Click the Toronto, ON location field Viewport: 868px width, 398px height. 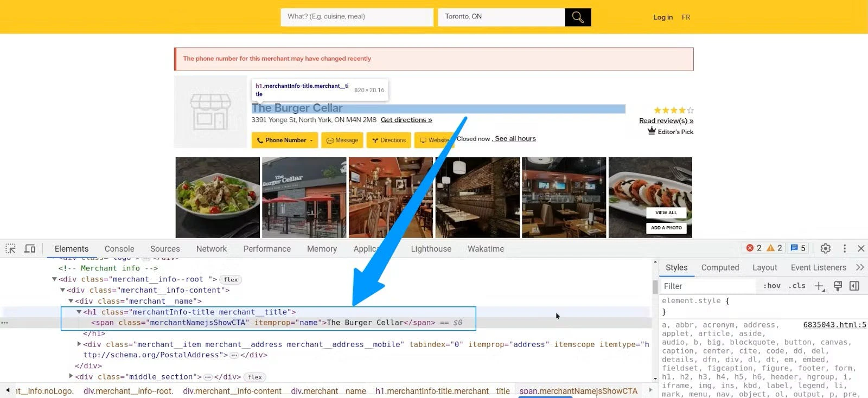[501, 17]
